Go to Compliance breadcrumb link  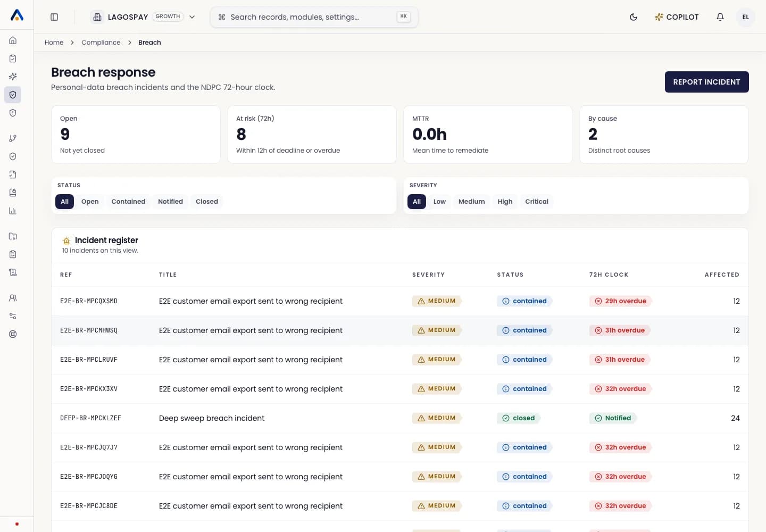101,43
